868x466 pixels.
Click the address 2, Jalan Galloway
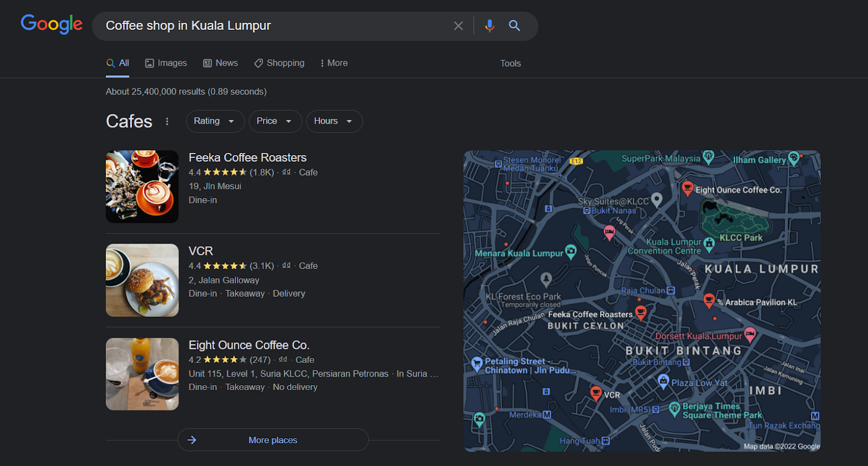224,280
